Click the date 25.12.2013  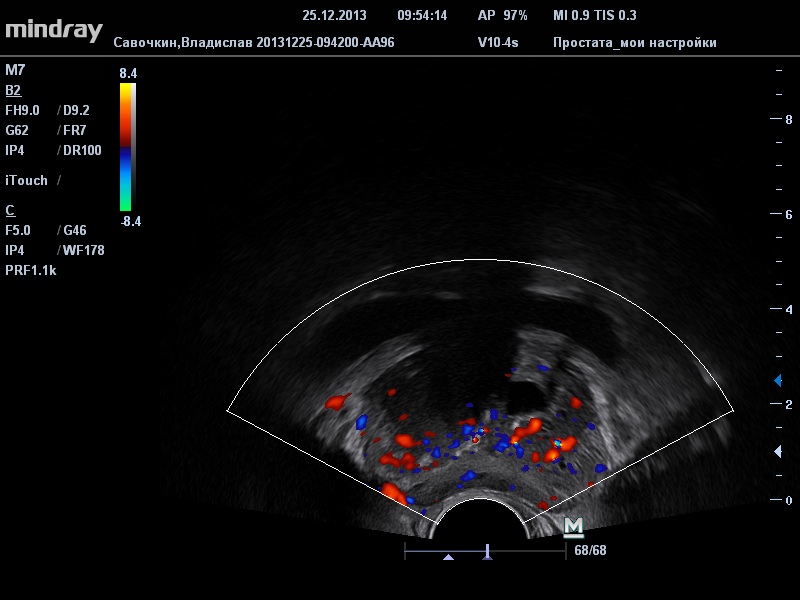(334, 15)
